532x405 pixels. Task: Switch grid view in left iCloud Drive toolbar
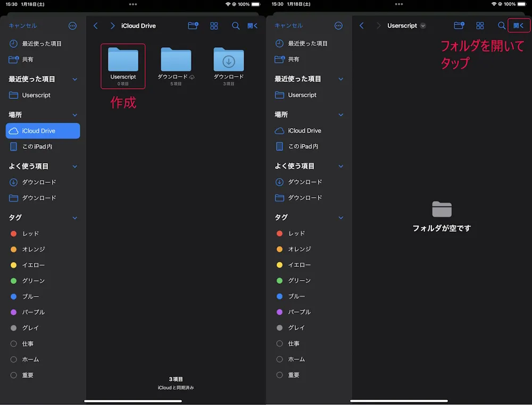click(214, 26)
